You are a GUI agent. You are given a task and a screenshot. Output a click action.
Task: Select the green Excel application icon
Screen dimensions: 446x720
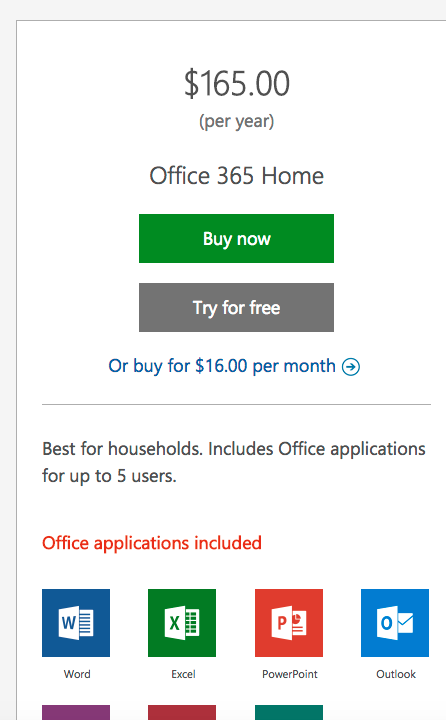pyautogui.click(x=182, y=623)
